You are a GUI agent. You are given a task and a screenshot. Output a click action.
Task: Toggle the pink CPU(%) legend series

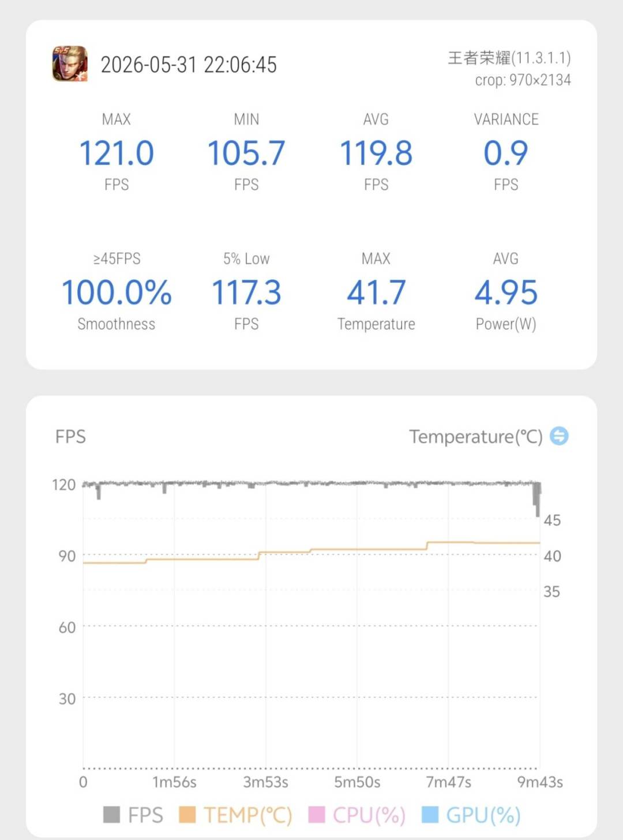[357, 815]
